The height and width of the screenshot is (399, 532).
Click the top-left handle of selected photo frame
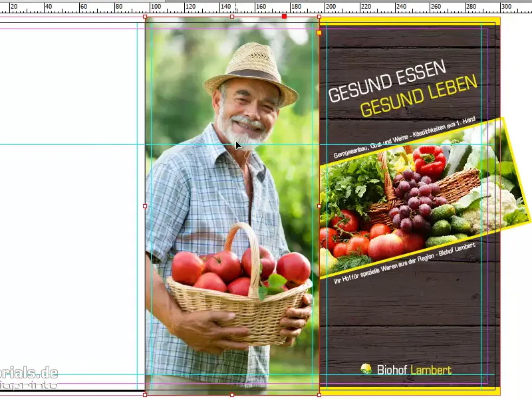[145, 16]
